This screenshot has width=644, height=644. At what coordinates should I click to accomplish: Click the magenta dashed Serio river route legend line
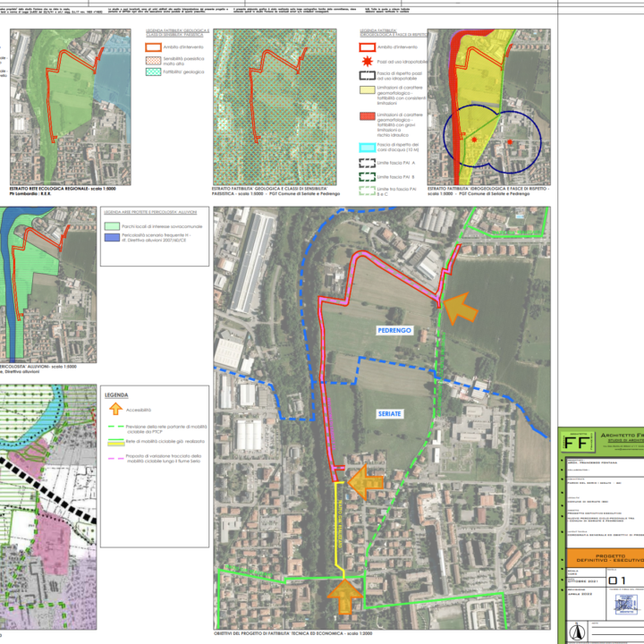coord(115,458)
